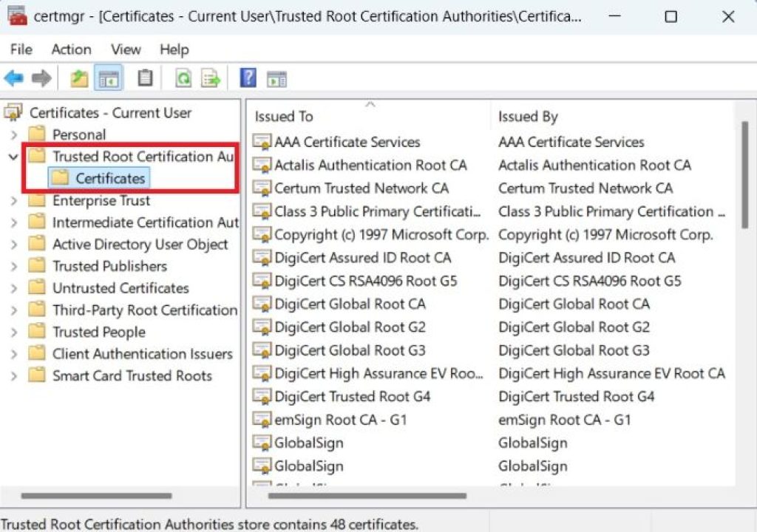Select Trusted Root Certification Authorities tree label
Viewport: 757px width, 532px height.
click(143, 157)
